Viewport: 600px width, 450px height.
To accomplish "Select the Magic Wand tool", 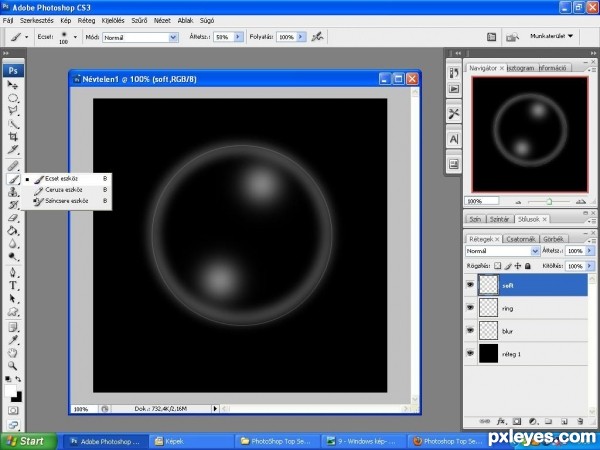I will click(13, 124).
